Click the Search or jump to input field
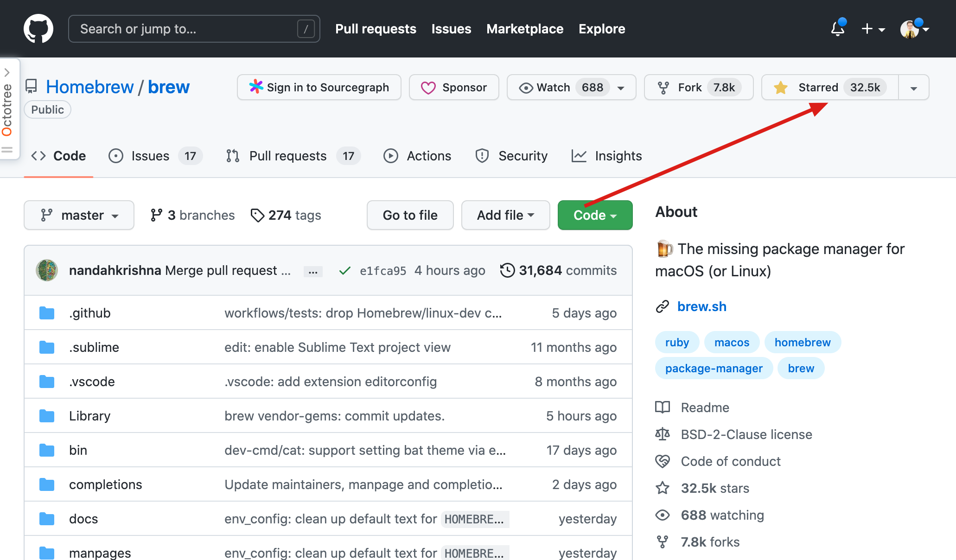The height and width of the screenshot is (560, 956). click(186, 29)
